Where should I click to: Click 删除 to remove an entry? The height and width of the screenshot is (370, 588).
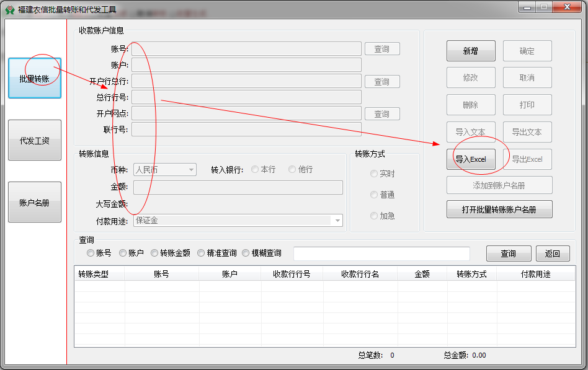pos(471,105)
